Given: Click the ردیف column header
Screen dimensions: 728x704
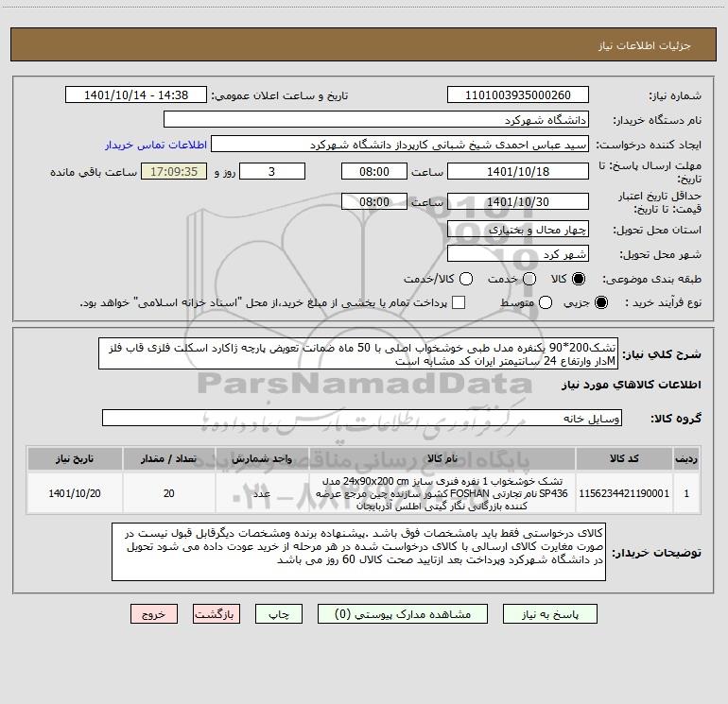Looking at the screenshot, I should (x=686, y=458).
